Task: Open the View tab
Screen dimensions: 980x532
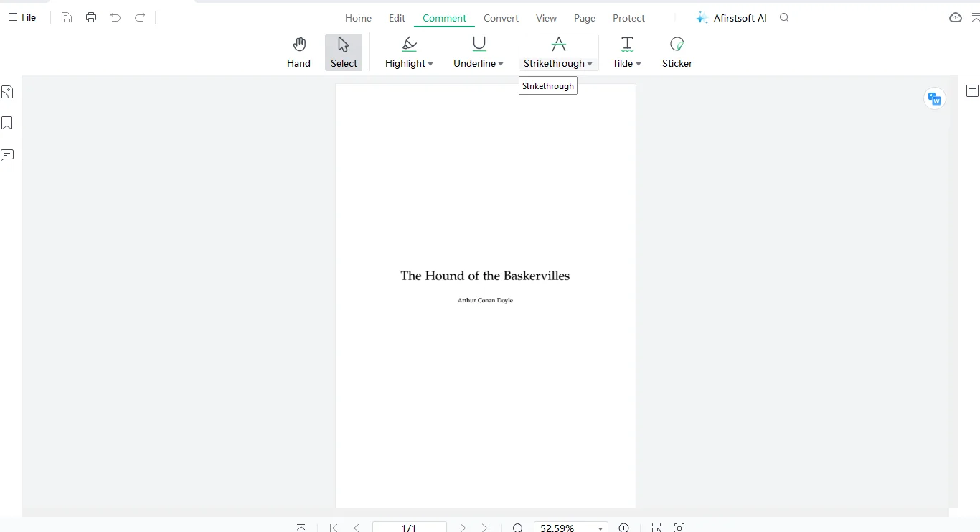Action: (x=546, y=18)
